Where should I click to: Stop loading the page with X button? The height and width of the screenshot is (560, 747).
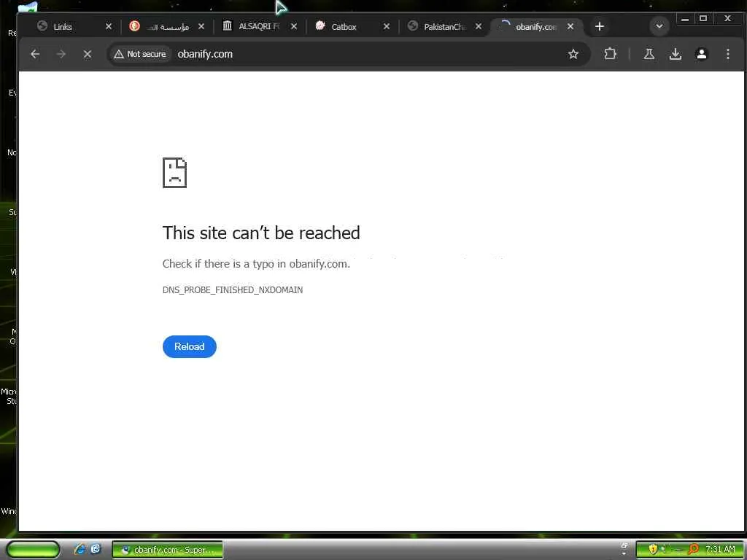coord(88,54)
